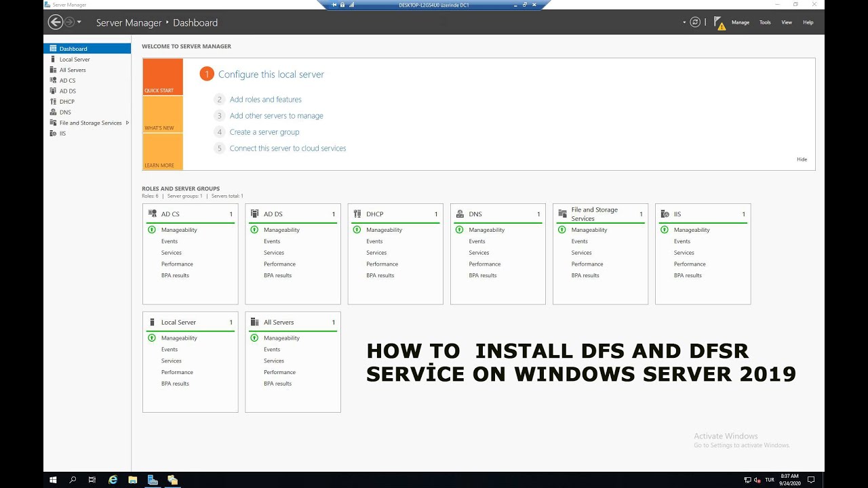Open the Manage menu
Viewport: 868px width, 488px height.
(x=741, y=22)
